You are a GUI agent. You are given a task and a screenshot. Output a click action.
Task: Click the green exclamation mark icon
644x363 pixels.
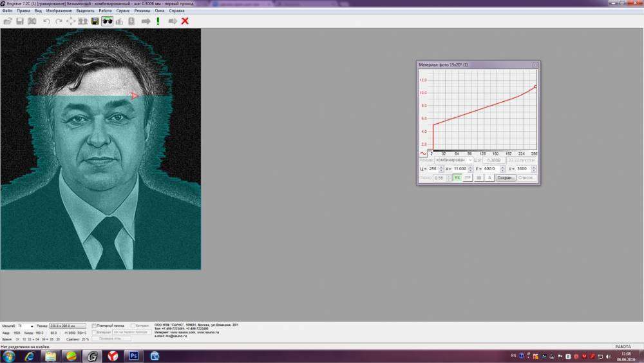coord(158,21)
